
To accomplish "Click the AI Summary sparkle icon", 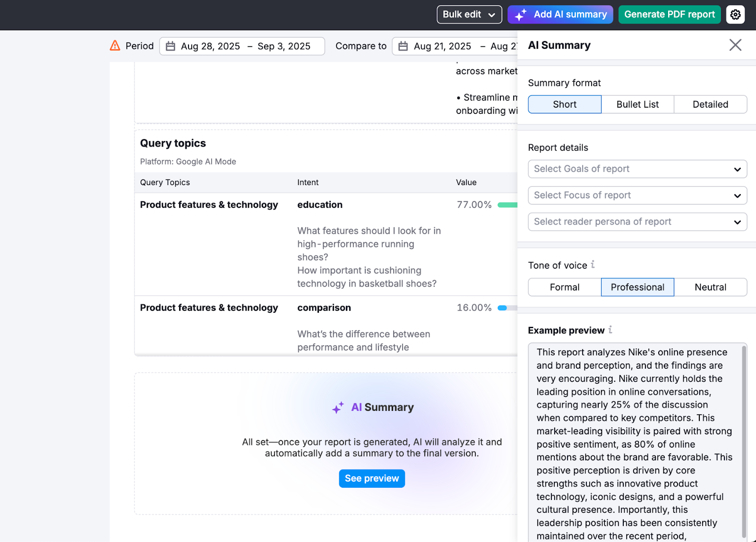I will point(338,406).
